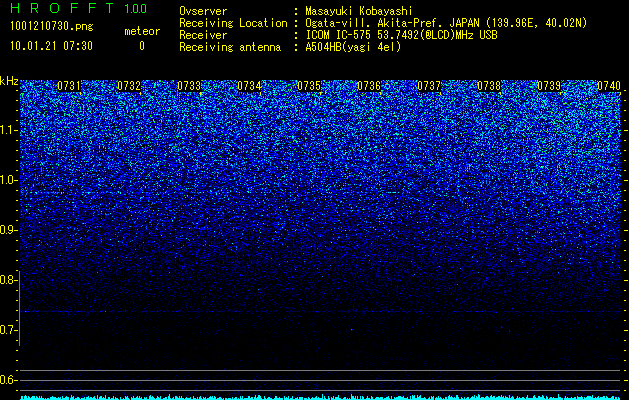
Task: Click the 0.7 kHz axis label
Action: [9, 330]
